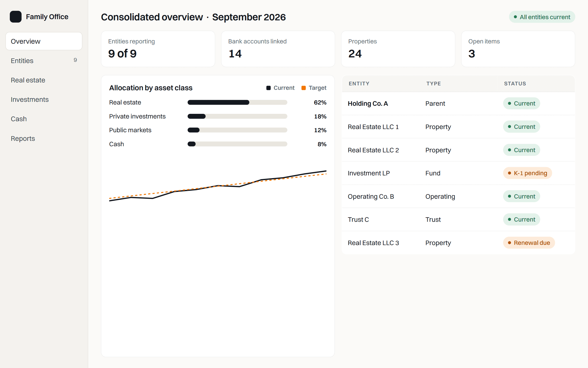Open the Real estate section

coord(44,80)
